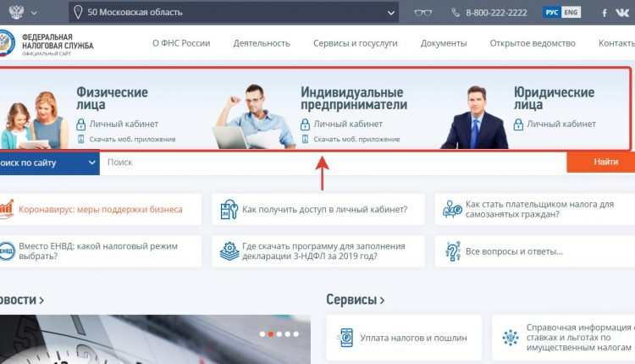Enable visually impaired mode glasses icon
Screen dimensions: 635x364
422,13
